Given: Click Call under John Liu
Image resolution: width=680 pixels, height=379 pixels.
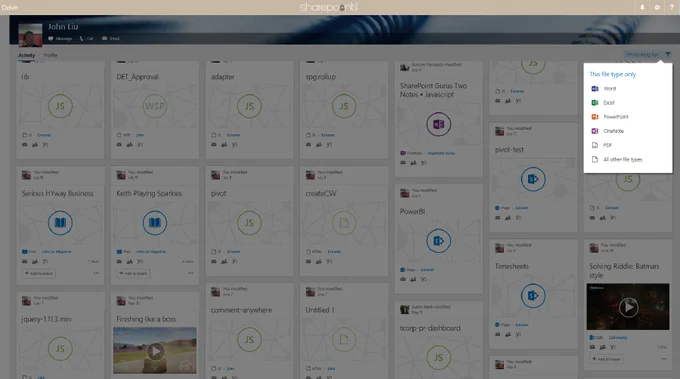Looking at the screenshot, I should (x=87, y=39).
